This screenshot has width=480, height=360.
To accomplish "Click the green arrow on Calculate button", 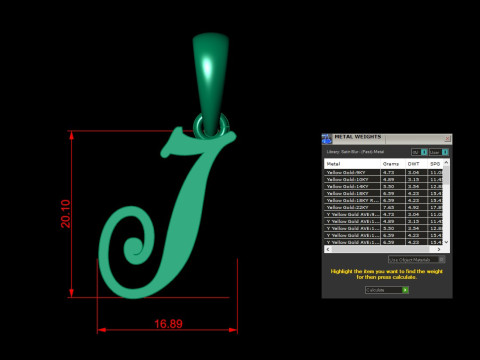I will pos(405,290).
